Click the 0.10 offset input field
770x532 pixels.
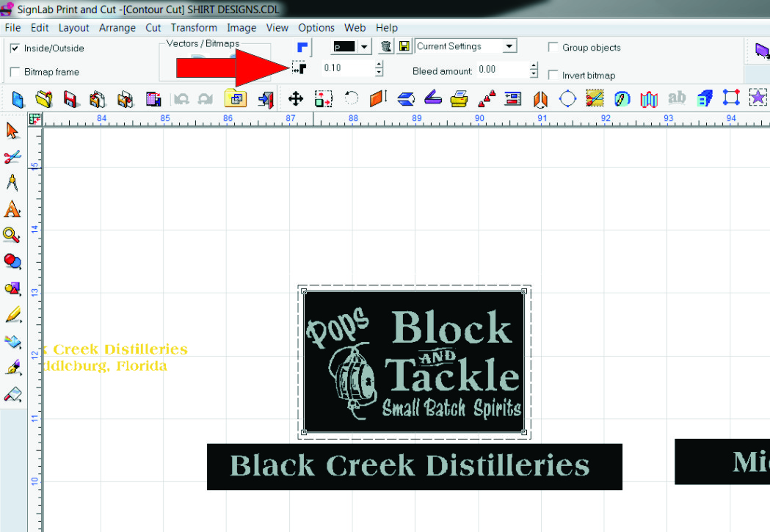[348, 68]
